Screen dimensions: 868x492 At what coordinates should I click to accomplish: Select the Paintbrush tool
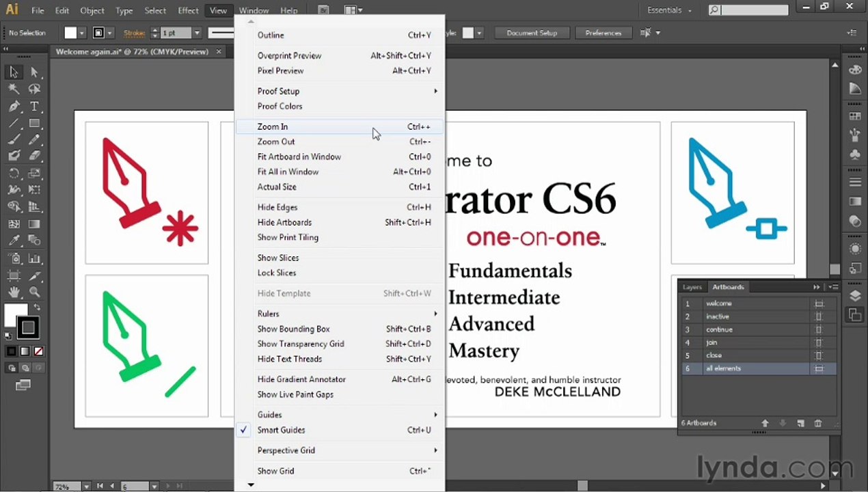[x=14, y=139]
